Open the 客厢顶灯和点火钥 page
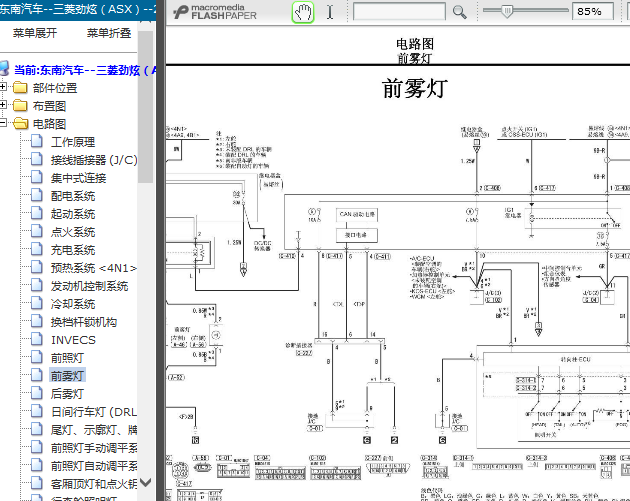 [94, 484]
